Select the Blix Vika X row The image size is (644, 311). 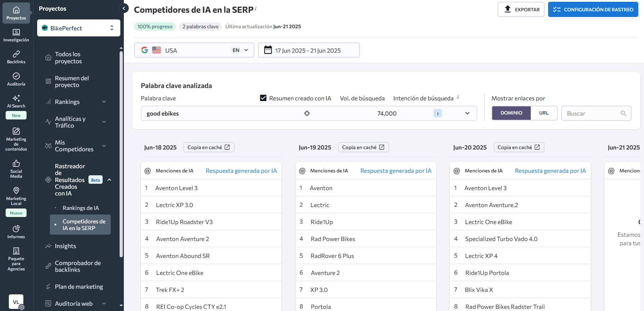(520, 290)
